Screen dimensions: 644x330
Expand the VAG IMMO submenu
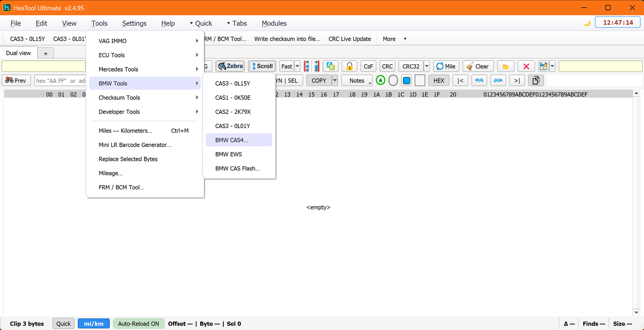click(x=145, y=41)
